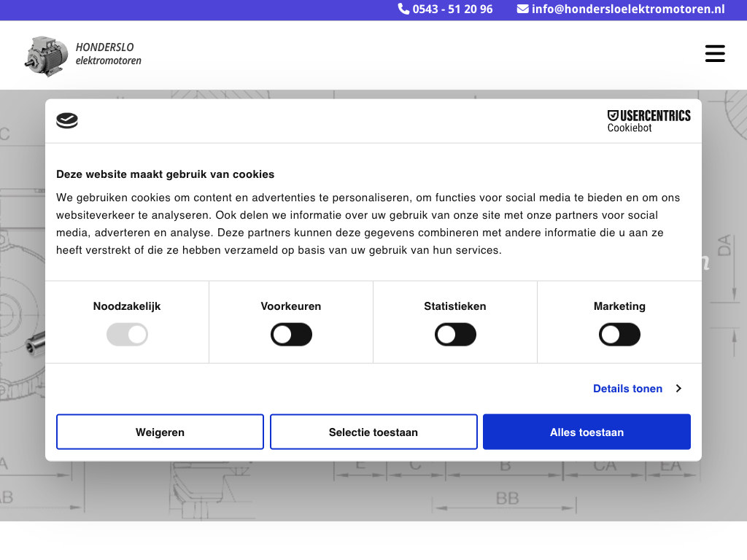Expand the chevron next to Details tonen
Viewport: 747px width, 560px height.
(x=678, y=389)
